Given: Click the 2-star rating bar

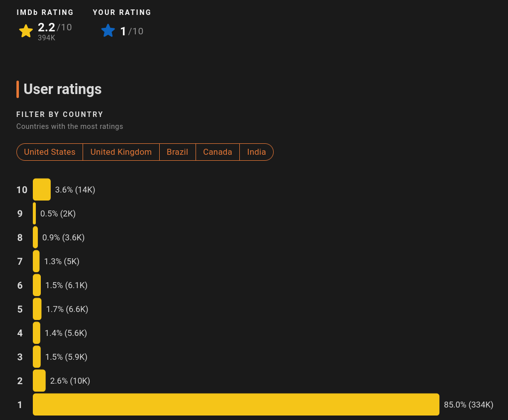Looking at the screenshot, I should pos(39,381).
